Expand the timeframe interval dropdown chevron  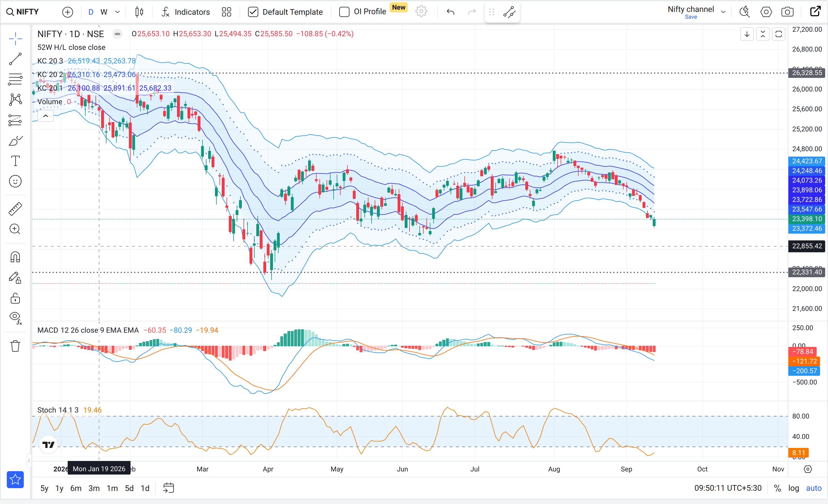tap(118, 12)
